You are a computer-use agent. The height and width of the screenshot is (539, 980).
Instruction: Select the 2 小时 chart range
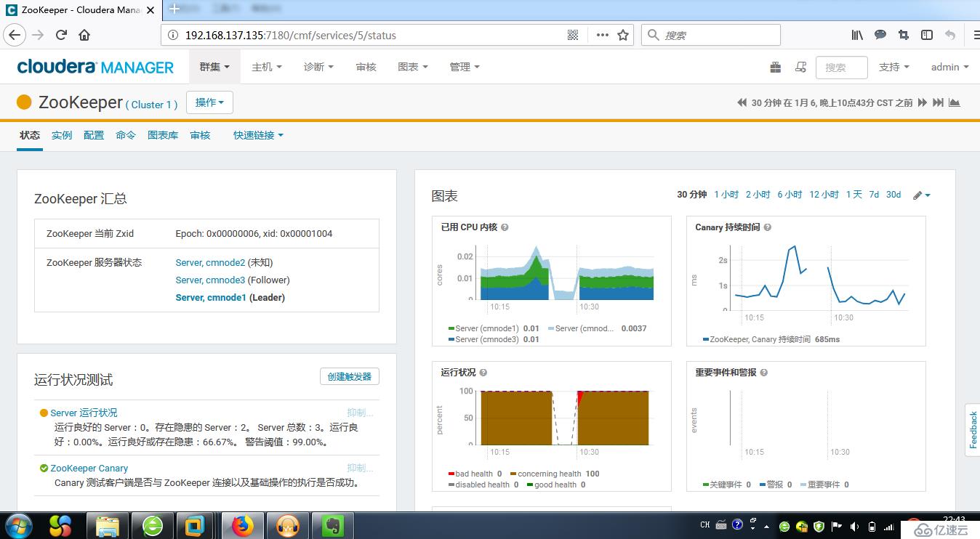click(x=758, y=195)
